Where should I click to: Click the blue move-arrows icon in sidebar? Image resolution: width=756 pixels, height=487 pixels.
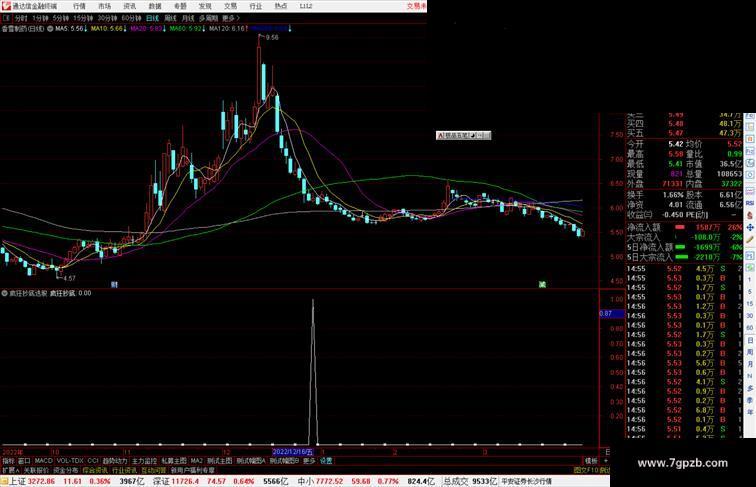point(750,227)
